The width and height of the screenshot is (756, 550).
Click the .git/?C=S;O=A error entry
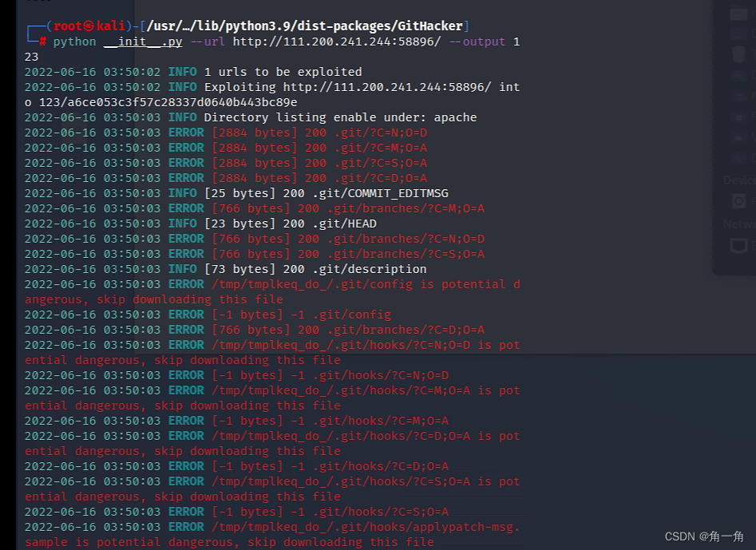381,163
